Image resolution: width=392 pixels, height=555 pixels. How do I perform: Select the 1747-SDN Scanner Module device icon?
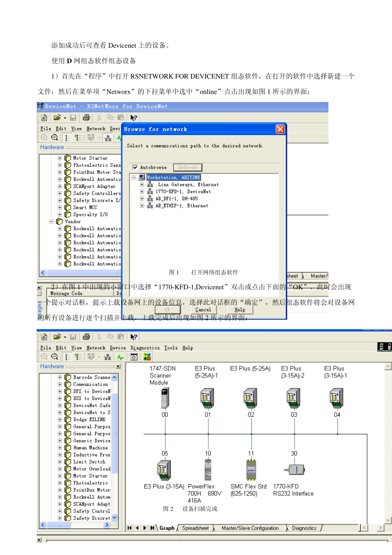pyautogui.click(x=165, y=398)
